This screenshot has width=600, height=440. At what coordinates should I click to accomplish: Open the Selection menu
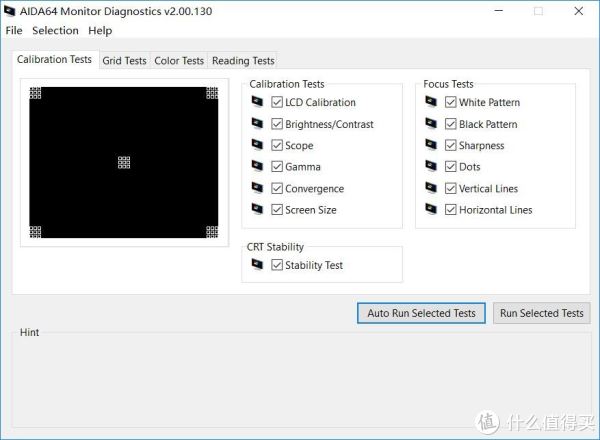click(x=55, y=30)
